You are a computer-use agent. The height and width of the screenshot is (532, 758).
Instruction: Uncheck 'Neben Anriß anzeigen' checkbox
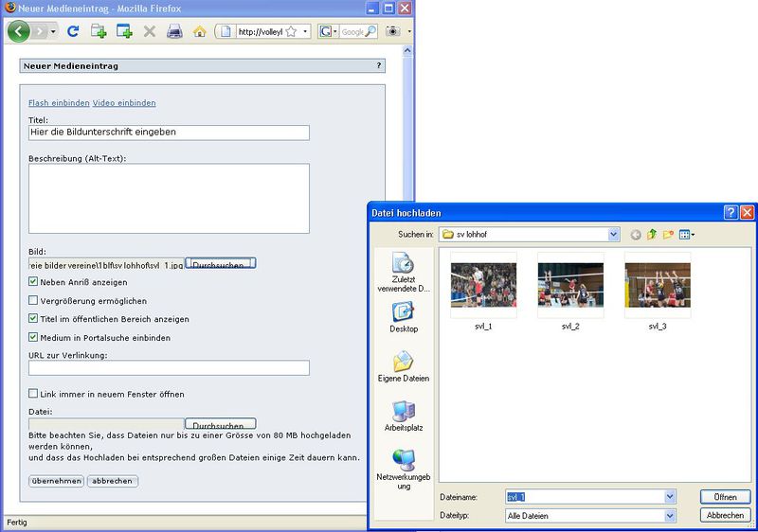click(x=33, y=282)
